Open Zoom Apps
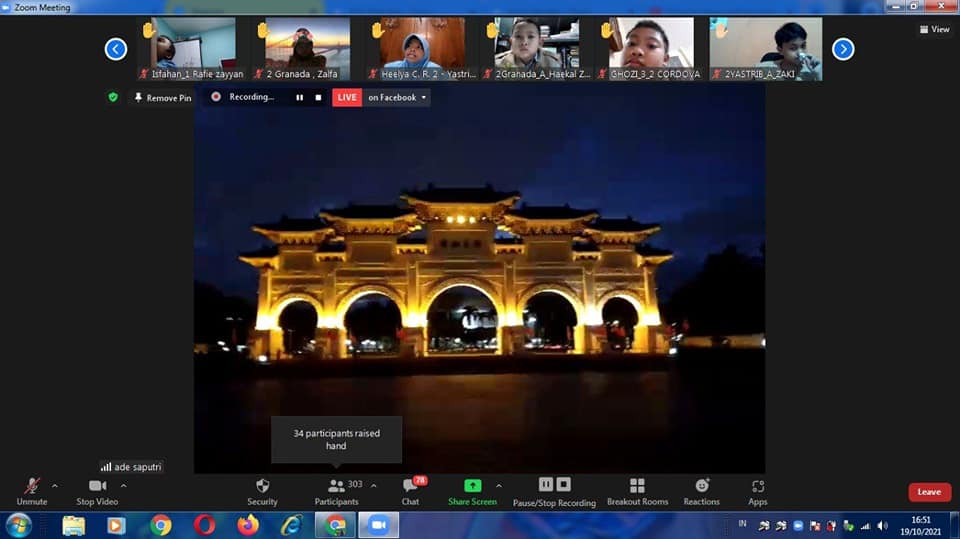Viewport: 960px width, 539px height. 757,492
